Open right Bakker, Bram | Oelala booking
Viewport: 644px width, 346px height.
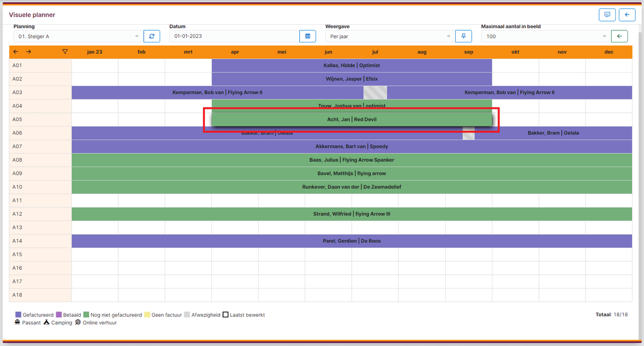553,133
